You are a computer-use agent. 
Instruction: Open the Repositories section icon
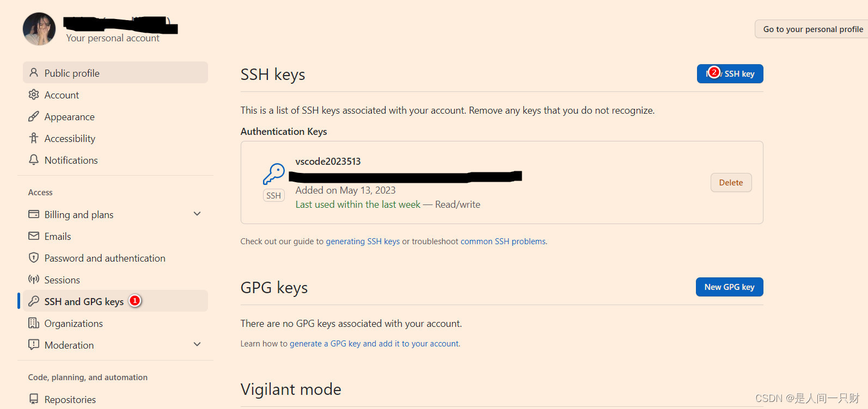pos(34,399)
